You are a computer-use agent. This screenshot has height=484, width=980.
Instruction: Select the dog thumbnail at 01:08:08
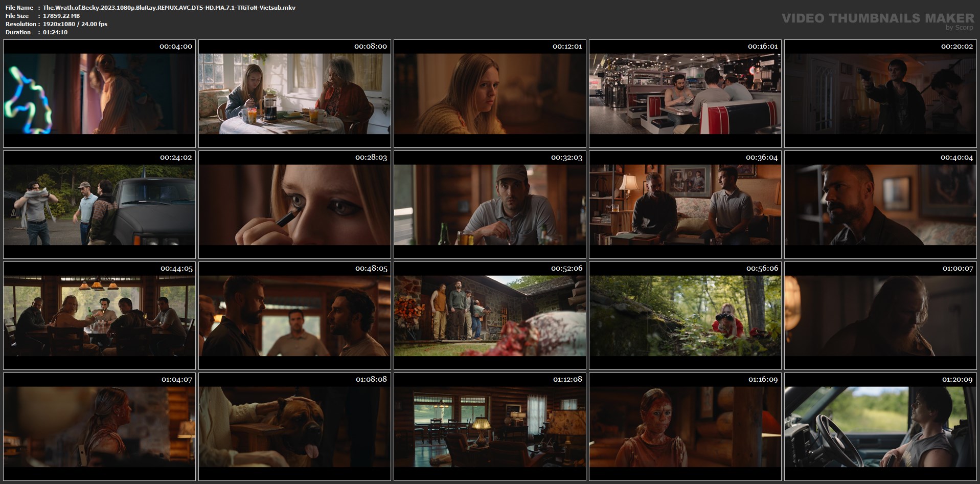[x=294, y=427]
